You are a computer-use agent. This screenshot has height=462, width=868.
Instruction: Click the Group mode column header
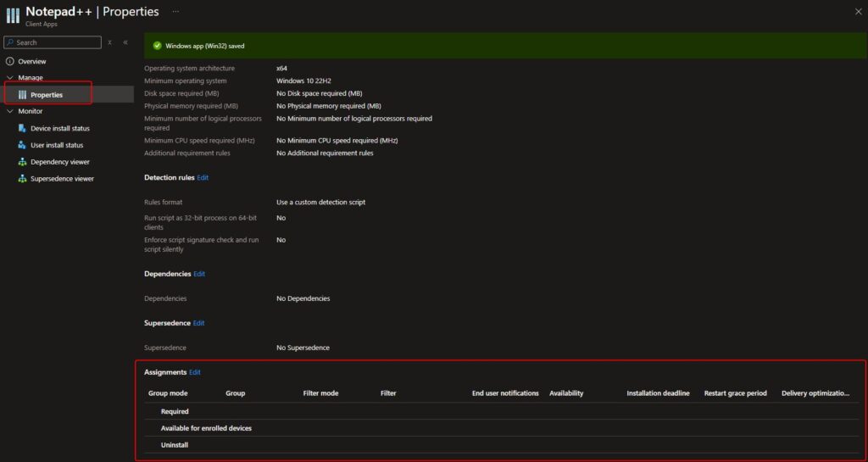(x=168, y=393)
